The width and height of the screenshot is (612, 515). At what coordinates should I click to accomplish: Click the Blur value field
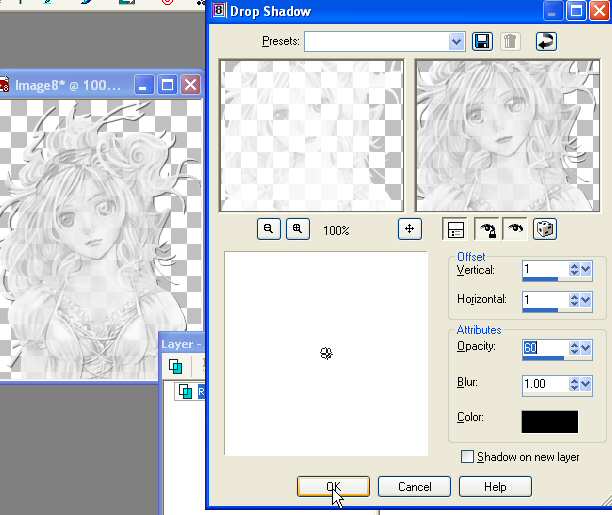[545, 384]
